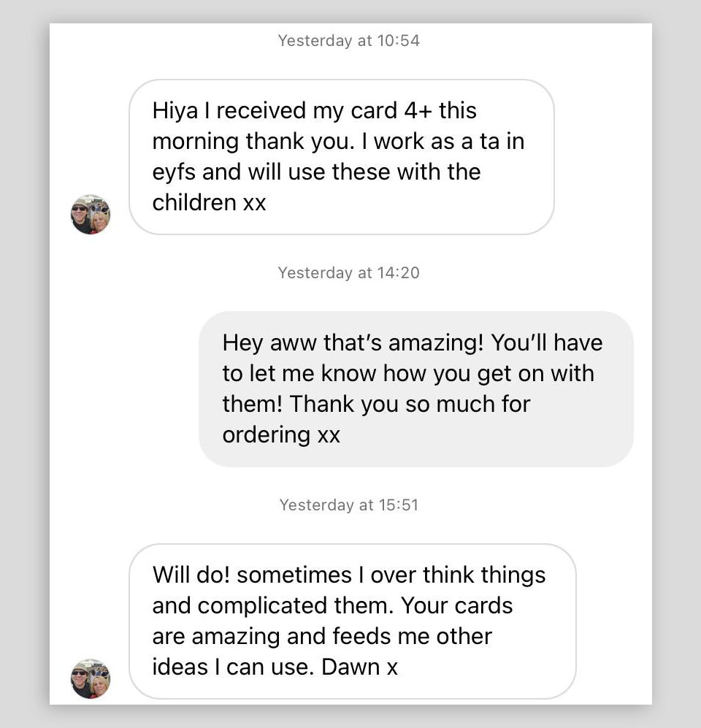This screenshot has height=728, width=701.
Task: Click the "are amazing and feeds me other" line
Action: pyautogui.click(x=322, y=636)
